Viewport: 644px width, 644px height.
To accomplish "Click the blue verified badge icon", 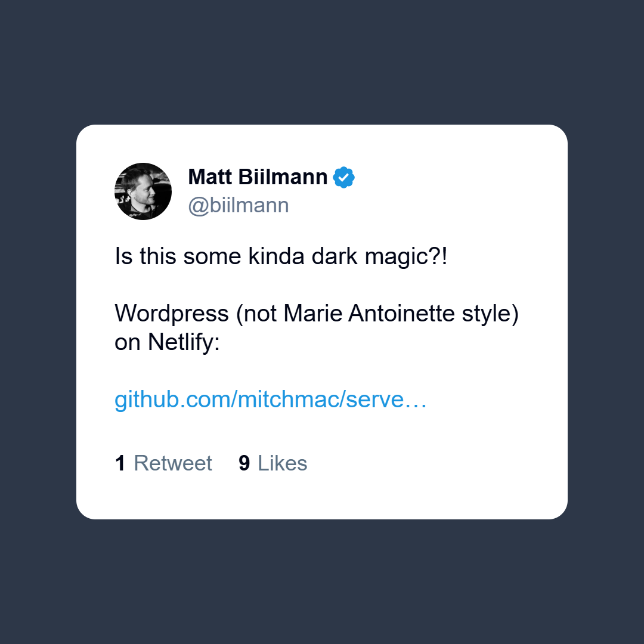I will 344,178.
